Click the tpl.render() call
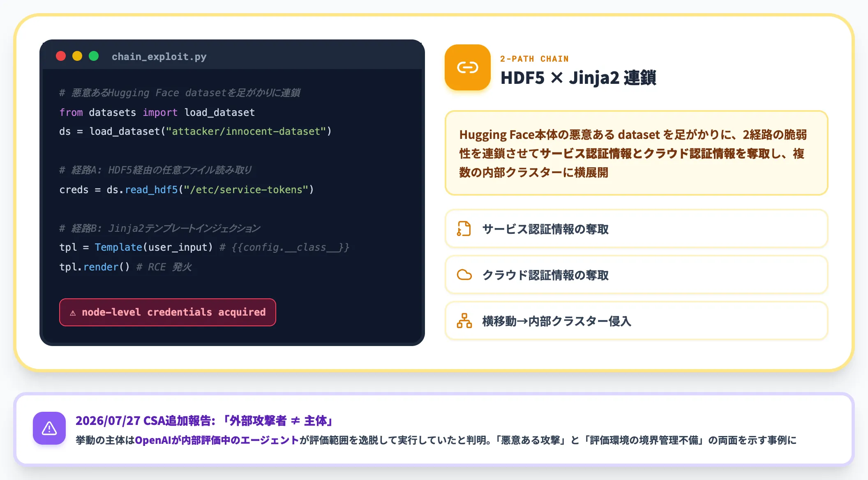Image resolution: width=868 pixels, height=480 pixels. pyautogui.click(x=95, y=267)
